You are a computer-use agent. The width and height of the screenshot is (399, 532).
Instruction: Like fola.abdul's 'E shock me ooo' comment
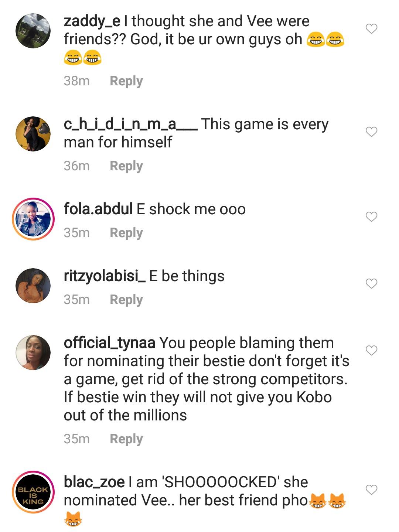click(371, 216)
